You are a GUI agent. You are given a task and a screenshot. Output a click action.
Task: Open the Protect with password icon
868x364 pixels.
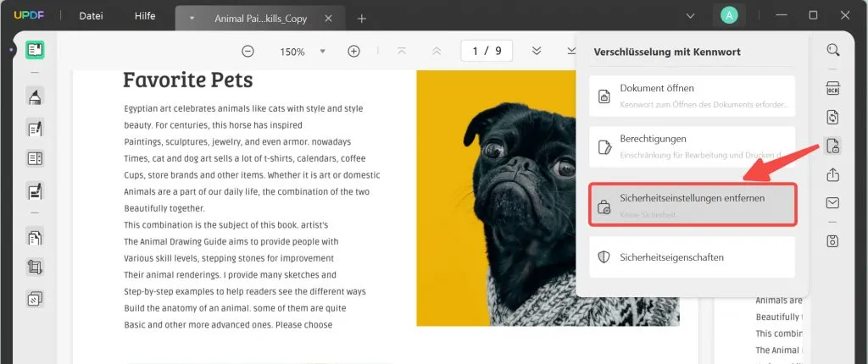832,146
